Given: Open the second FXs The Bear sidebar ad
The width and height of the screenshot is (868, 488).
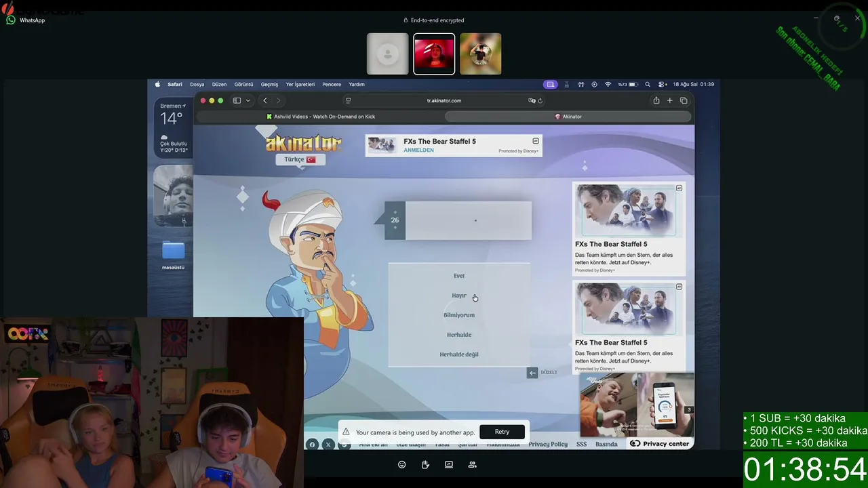Looking at the screenshot, I should (629, 327).
